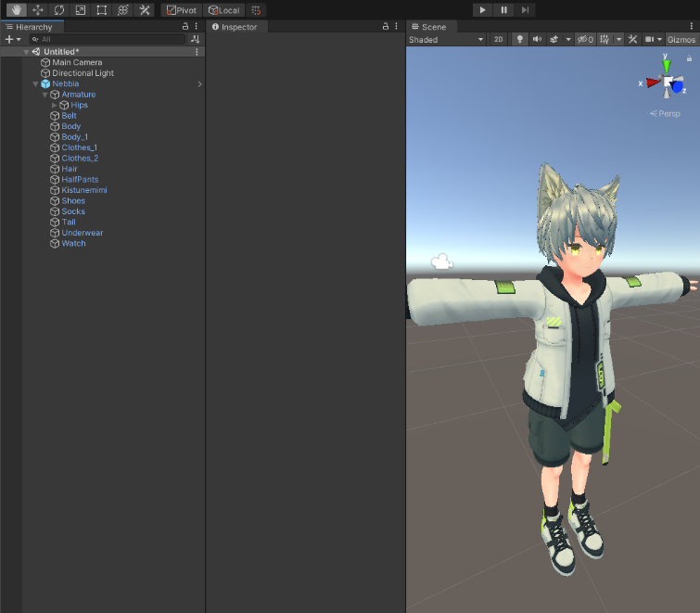Toggle scene lighting
This screenshot has height=613, width=700.
click(519, 40)
